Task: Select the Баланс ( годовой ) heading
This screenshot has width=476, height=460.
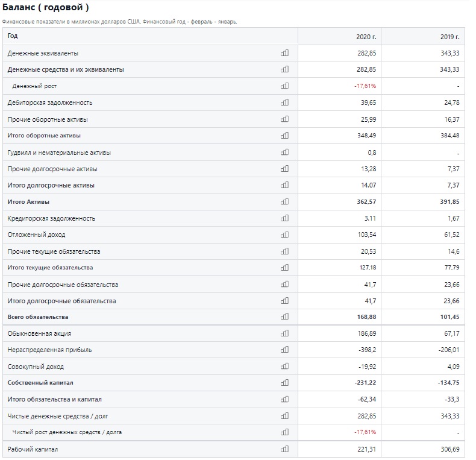Action: [46, 7]
